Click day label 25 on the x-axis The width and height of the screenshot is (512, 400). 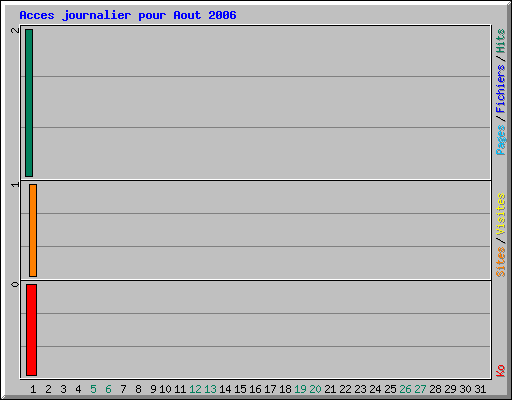(x=390, y=389)
